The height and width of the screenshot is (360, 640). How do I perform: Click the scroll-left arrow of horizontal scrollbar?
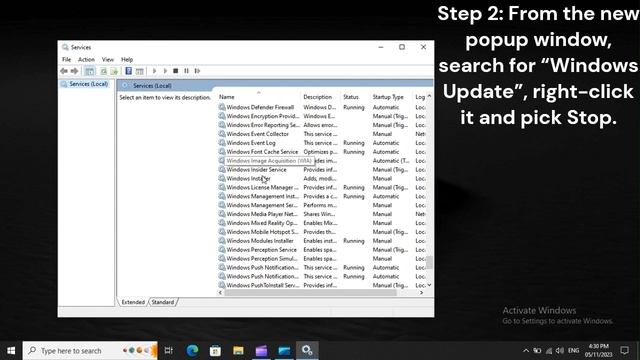(220, 293)
